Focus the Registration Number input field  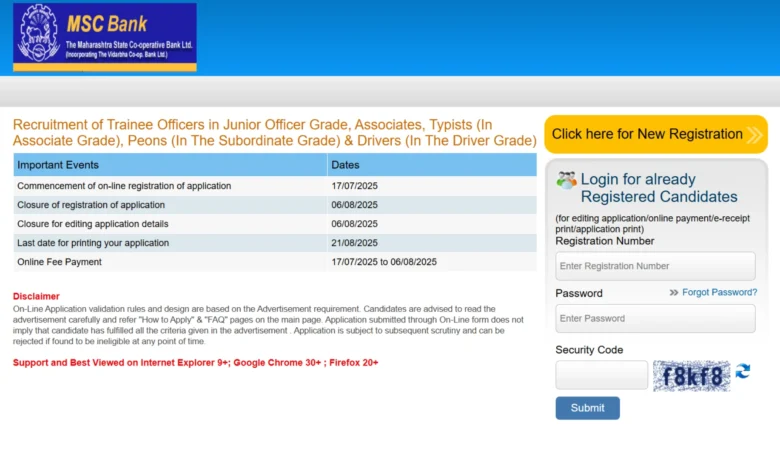coord(655,266)
